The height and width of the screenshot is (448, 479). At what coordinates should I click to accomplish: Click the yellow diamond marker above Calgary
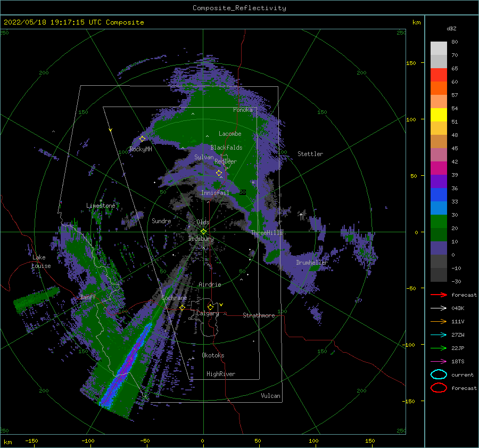click(x=210, y=307)
